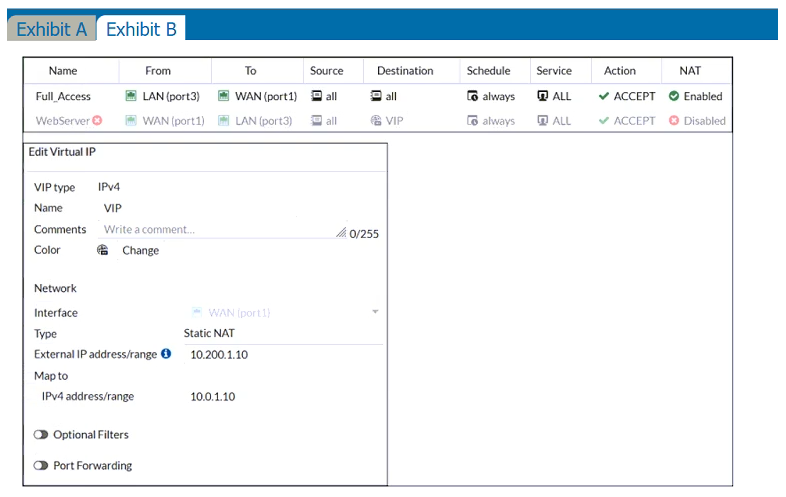Click the Change color link
Viewport: 786px width, 497px height.
point(140,250)
